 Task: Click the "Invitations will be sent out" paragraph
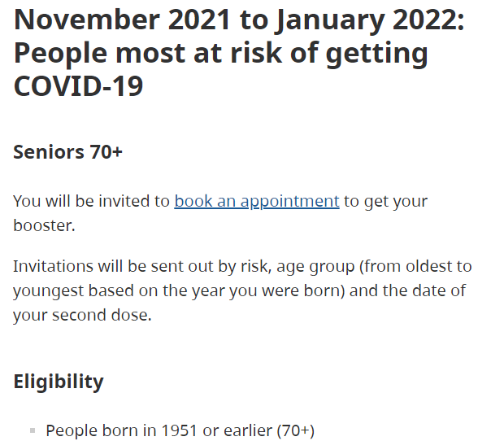click(242, 290)
